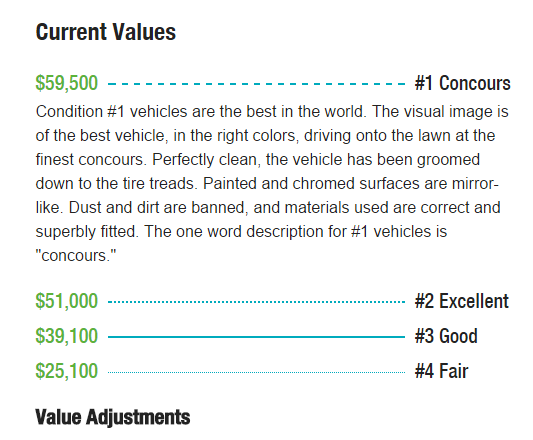This screenshot has width=533, height=440.
Task: Click the thin dotted line beside #4 Fair
Action: [257, 372]
